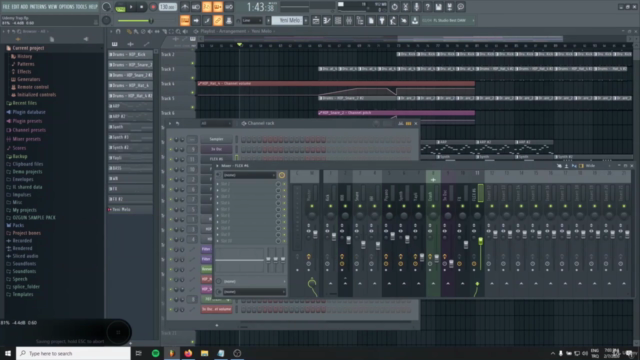640x360 pixels.
Task: Open the Mixer view icon
Action: point(349,20)
